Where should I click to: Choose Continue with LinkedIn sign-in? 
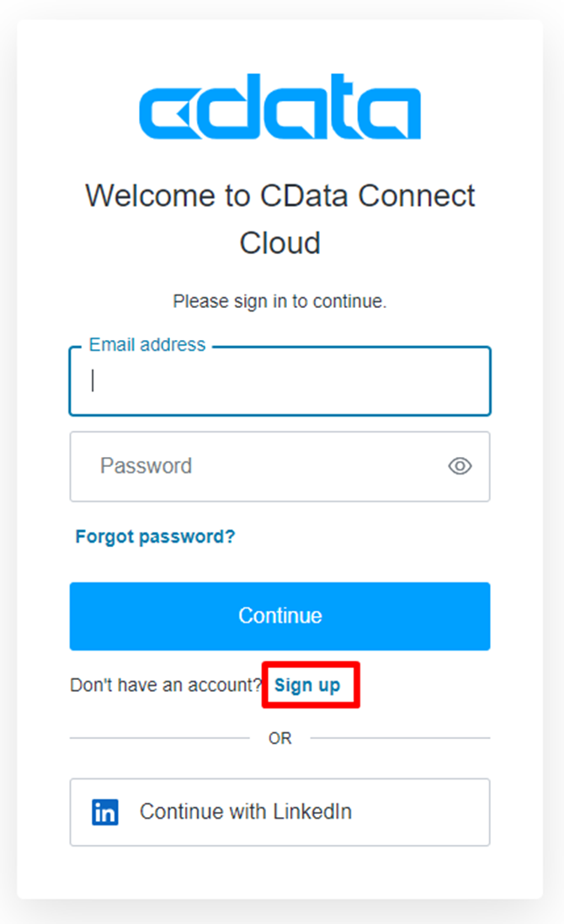[x=280, y=812]
